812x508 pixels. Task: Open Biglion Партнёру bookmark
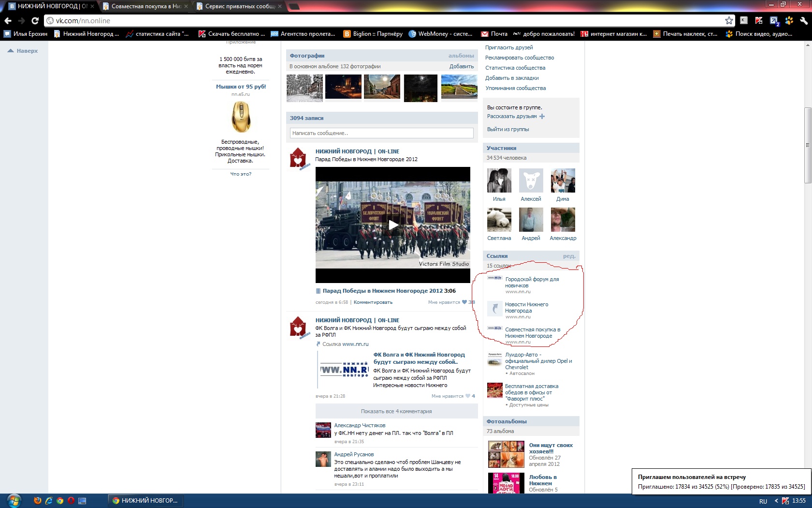373,34
